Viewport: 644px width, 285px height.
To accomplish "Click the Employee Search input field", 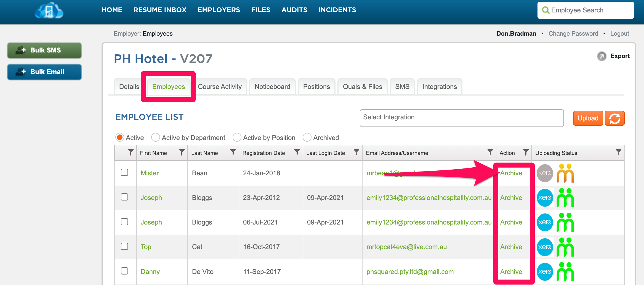I will (585, 10).
